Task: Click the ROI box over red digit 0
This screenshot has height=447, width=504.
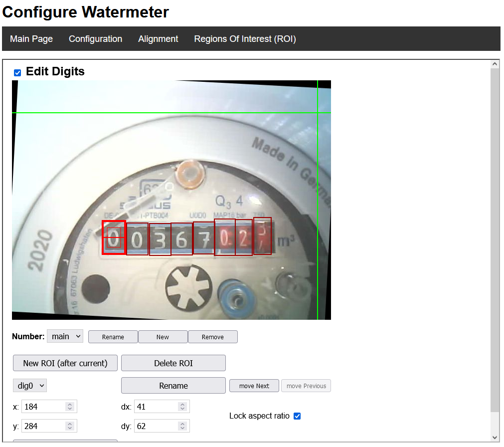Action: [x=225, y=237]
